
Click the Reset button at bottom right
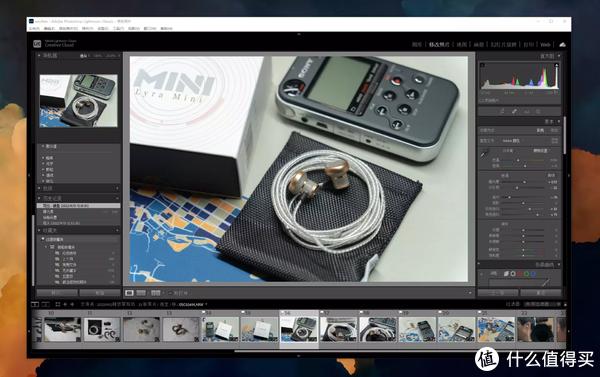(x=541, y=293)
